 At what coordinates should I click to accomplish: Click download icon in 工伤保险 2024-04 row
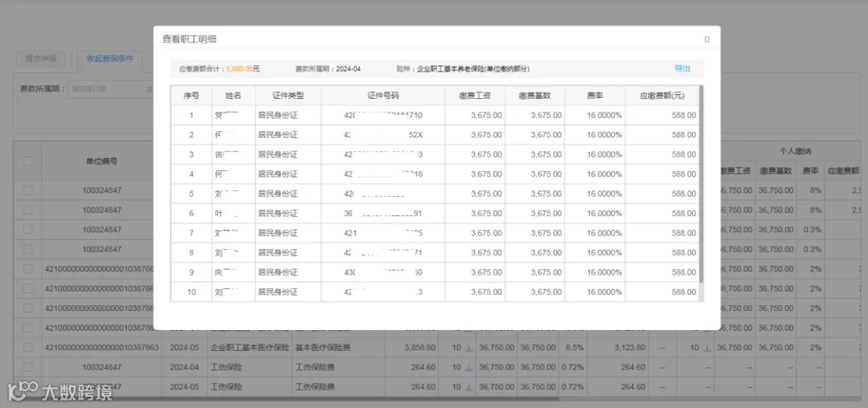tap(469, 368)
